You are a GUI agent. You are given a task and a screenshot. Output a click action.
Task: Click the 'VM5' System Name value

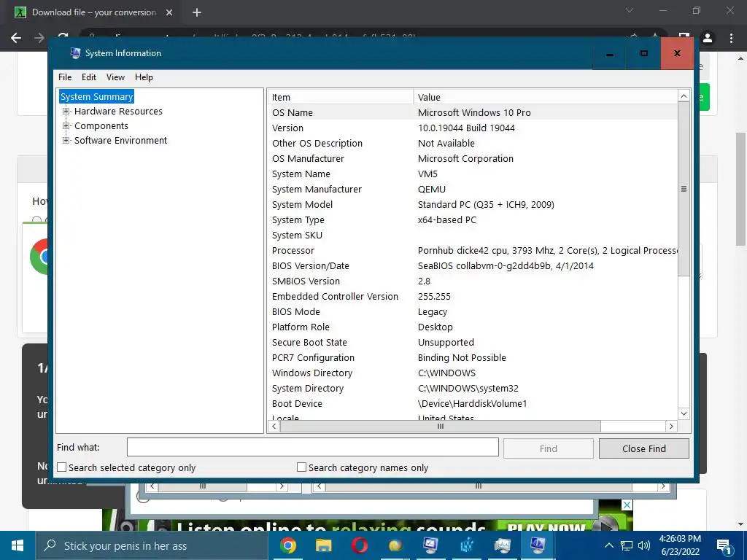point(427,174)
